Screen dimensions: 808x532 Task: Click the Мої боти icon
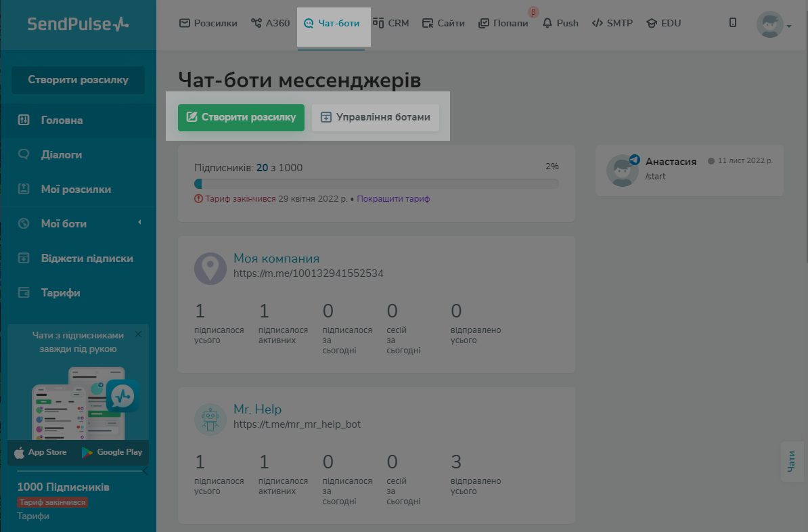click(x=24, y=223)
